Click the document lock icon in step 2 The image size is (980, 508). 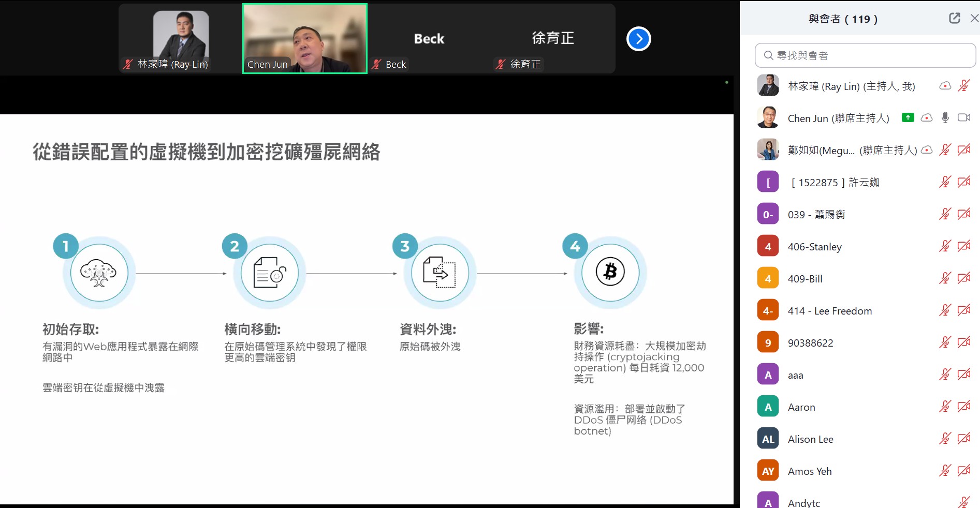point(269,273)
